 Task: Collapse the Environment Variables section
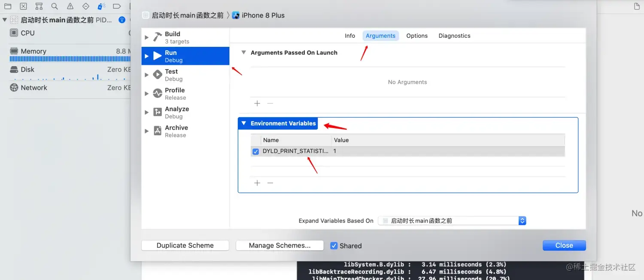[243, 123]
